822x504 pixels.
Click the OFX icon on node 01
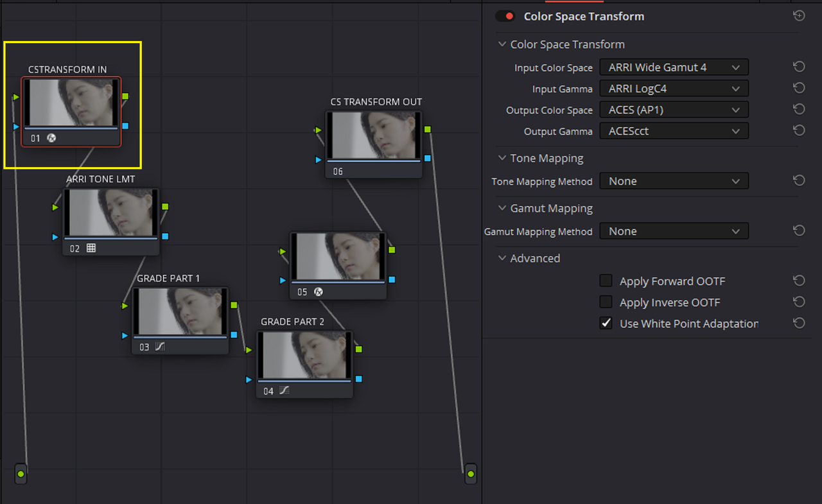(52, 137)
